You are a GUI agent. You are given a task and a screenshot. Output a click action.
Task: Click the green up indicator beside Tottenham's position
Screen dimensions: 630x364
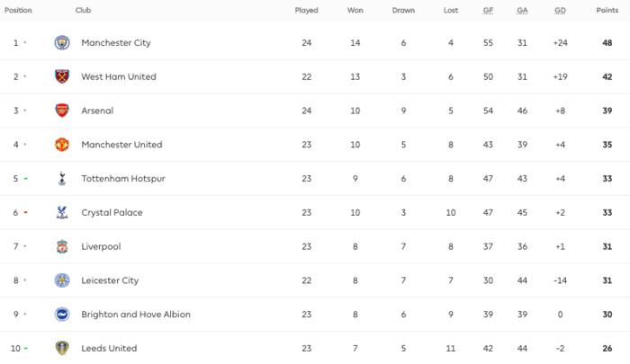tap(26, 179)
